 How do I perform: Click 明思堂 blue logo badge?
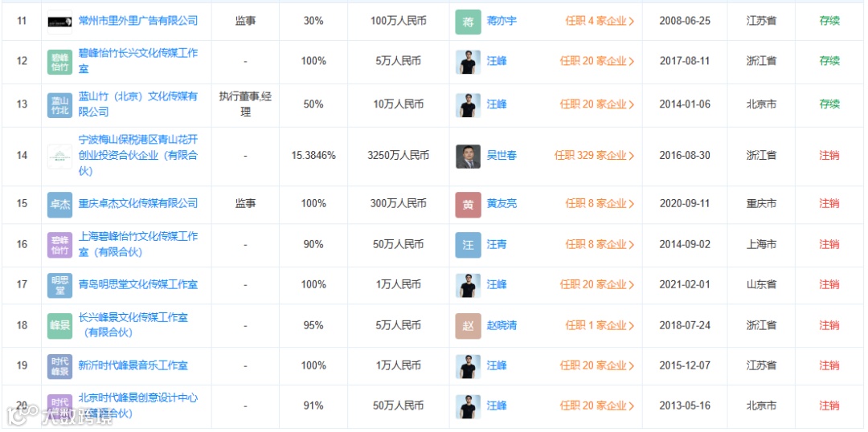[60, 285]
